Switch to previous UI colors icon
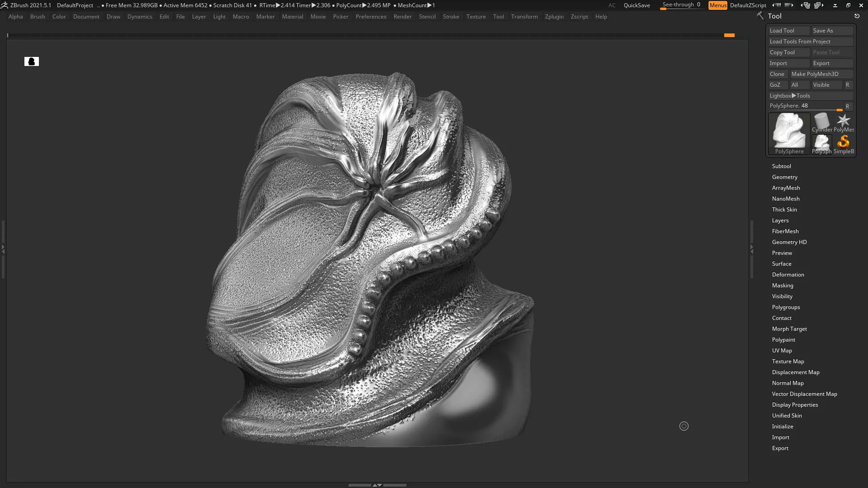Viewport: 868px width, 488px height. [x=806, y=5]
